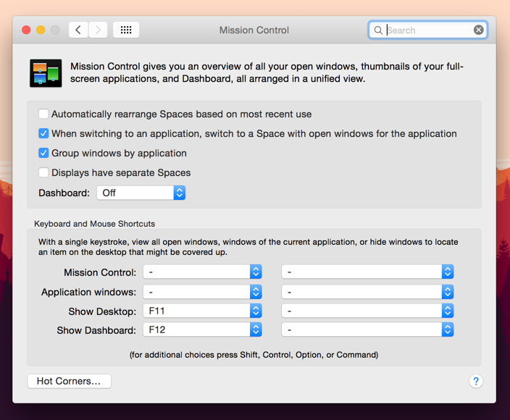Click the Hot Corners… button
Screen dimensions: 510x420
[69, 381]
